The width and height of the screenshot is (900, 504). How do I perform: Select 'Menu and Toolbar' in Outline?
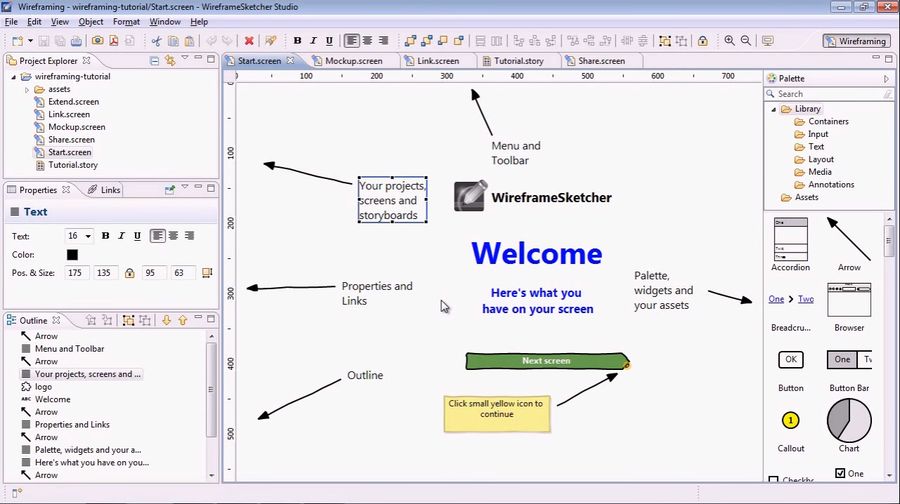tap(69, 349)
